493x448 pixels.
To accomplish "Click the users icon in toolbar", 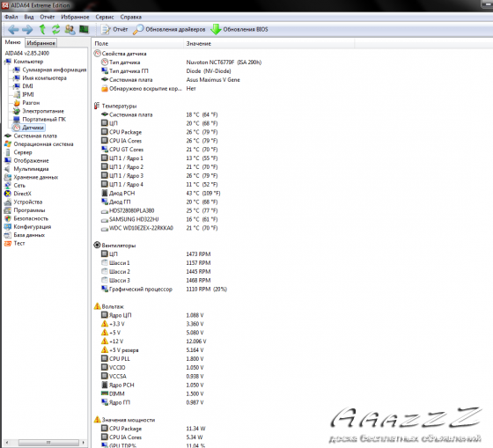I will coord(70,30).
